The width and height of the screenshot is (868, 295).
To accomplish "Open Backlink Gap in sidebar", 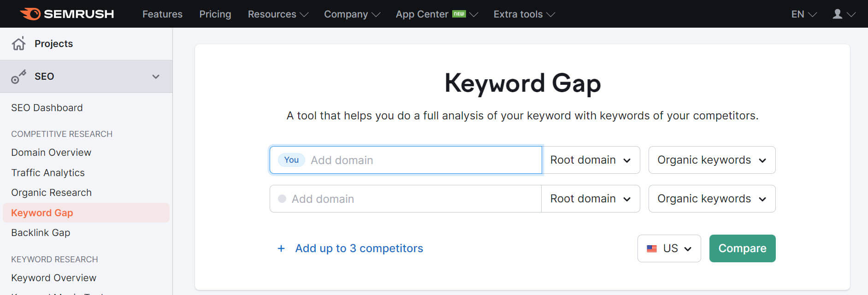I will click(41, 233).
